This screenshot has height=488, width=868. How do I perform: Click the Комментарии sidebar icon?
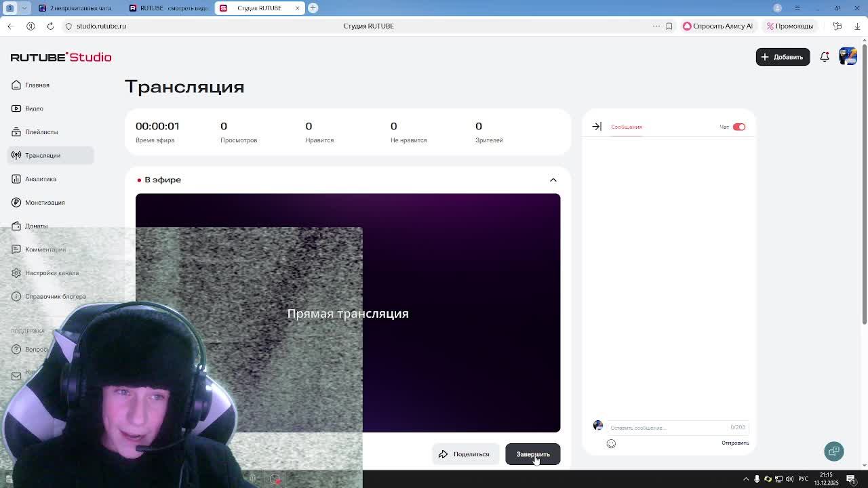point(16,249)
